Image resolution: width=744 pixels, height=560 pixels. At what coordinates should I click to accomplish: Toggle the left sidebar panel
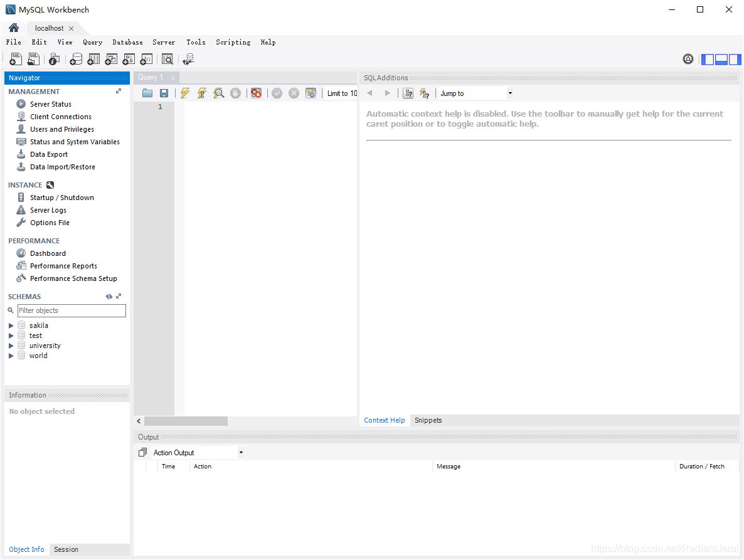(708, 60)
